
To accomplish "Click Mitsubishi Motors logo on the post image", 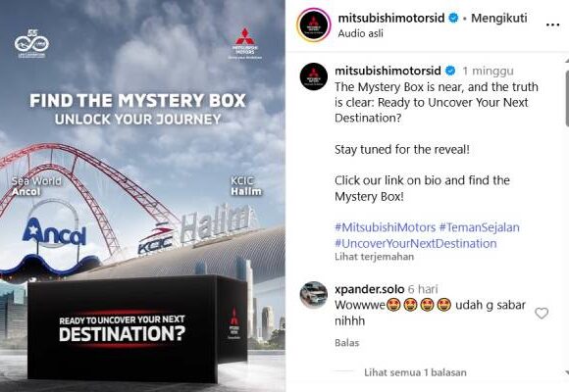I will pyautogui.click(x=245, y=43).
